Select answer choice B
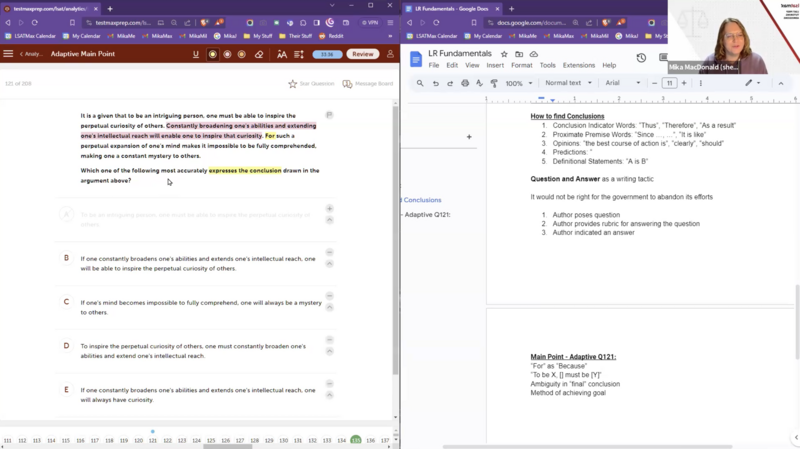Screen dimensions: 800x449 pos(67,258)
